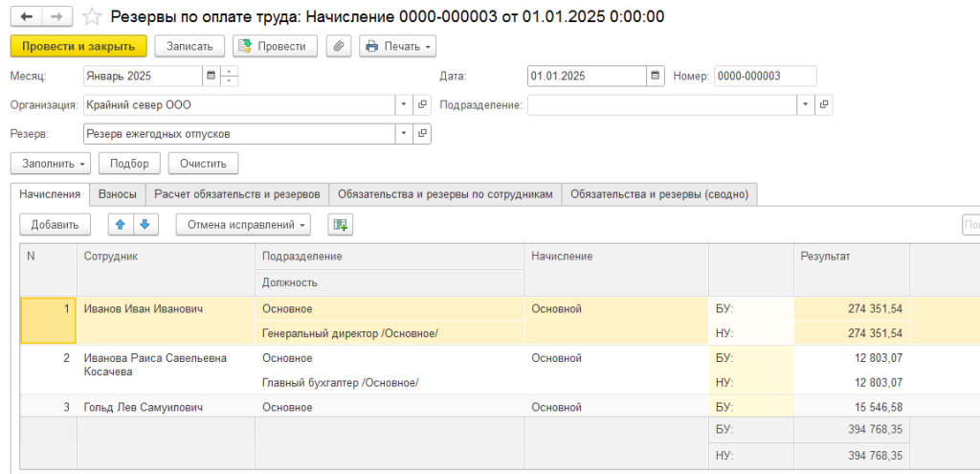Click the Очистить button
980x474 pixels.
tap(203, 164)
